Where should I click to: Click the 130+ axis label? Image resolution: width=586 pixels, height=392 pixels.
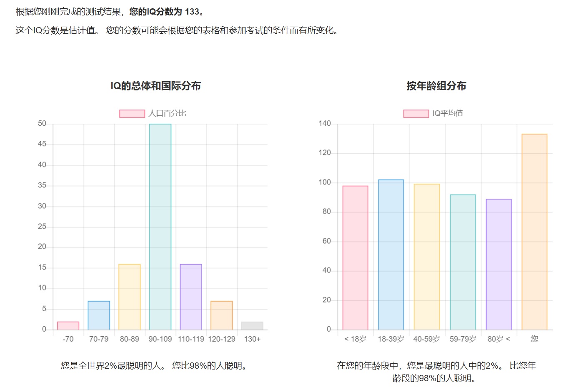click(252, 339)
